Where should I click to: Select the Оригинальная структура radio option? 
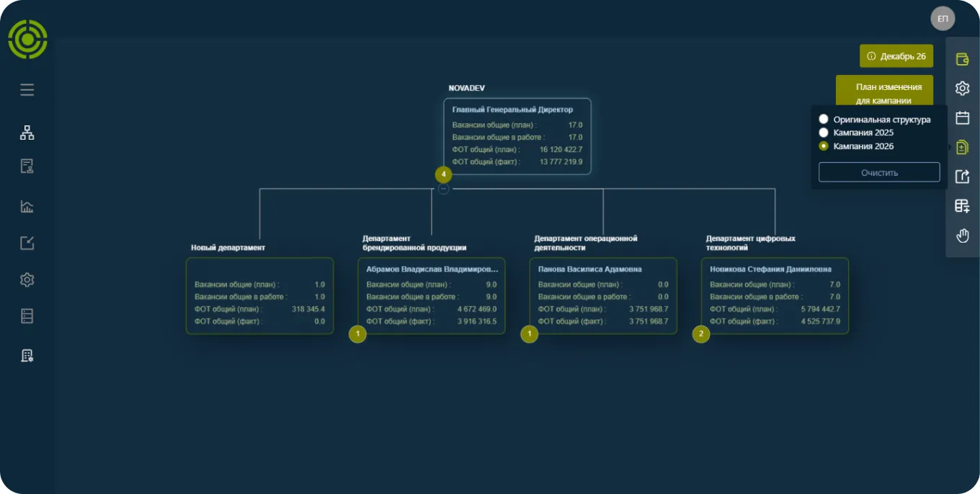875,120
